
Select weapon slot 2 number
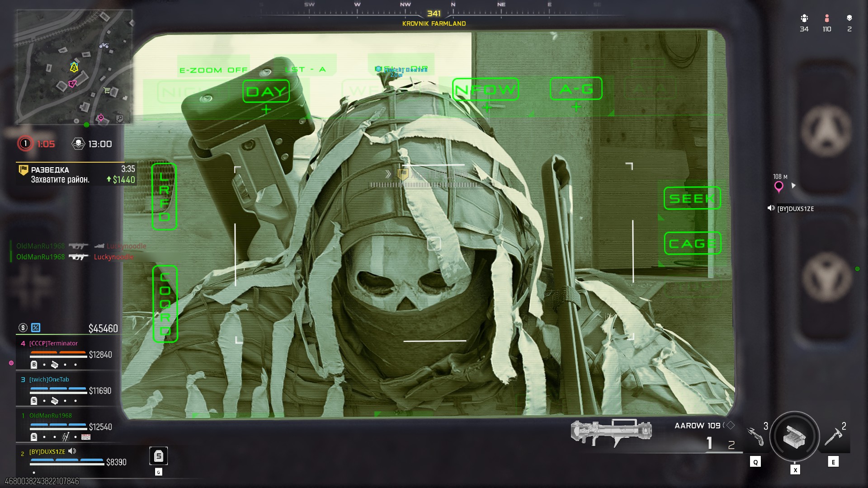click(x=731, y=445)
